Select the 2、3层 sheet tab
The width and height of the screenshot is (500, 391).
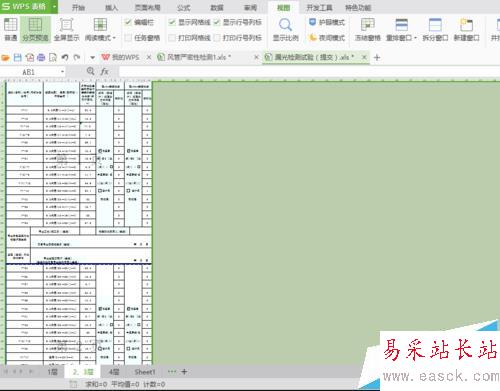(83, 372)
